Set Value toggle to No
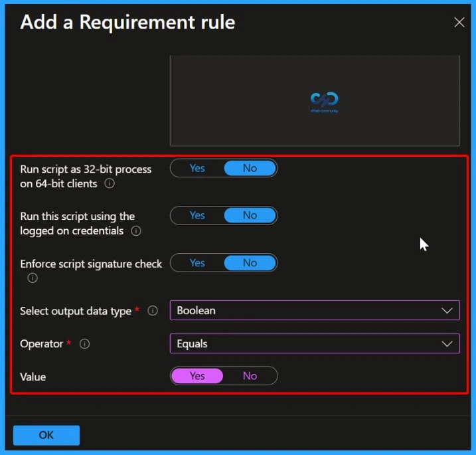The height and width of the screenshot is (455, 476). [250, 376]
